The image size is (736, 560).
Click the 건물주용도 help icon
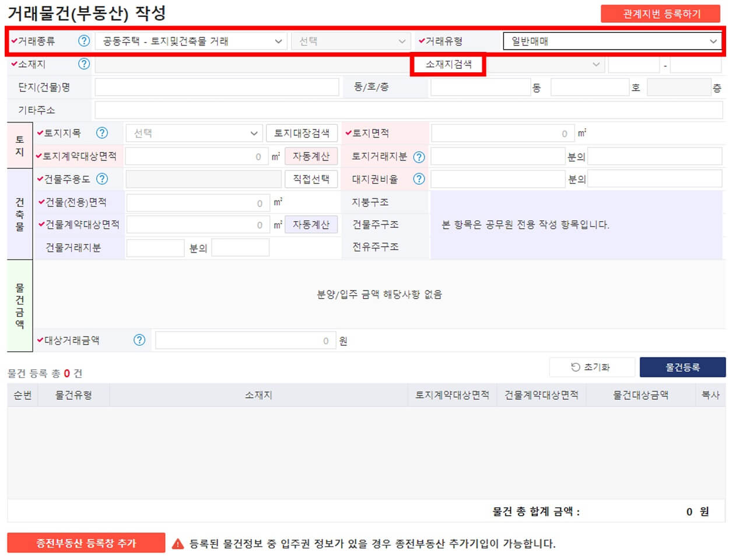pos(102,179)
